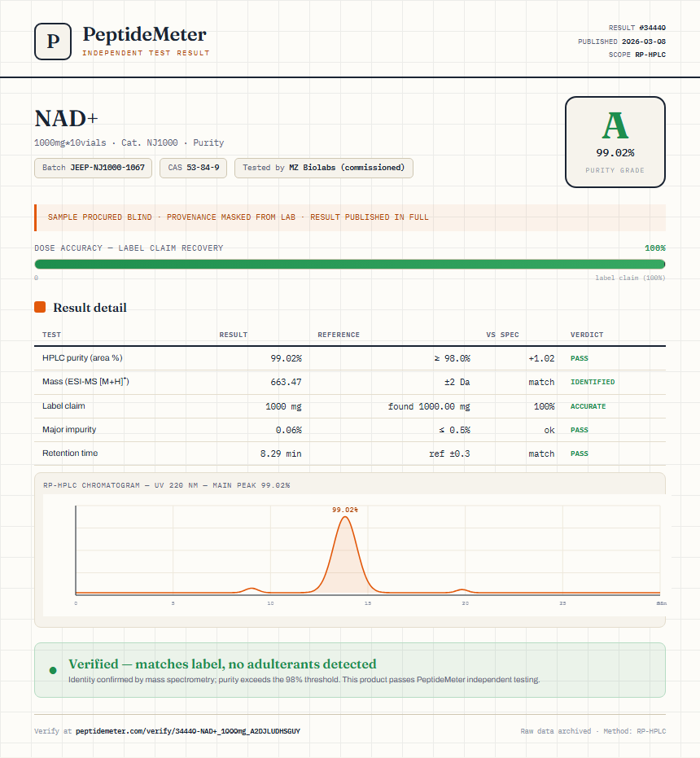The image size is (700, 758).
Task: Click the 100% dose accuracy value
Action: [655, 248]
